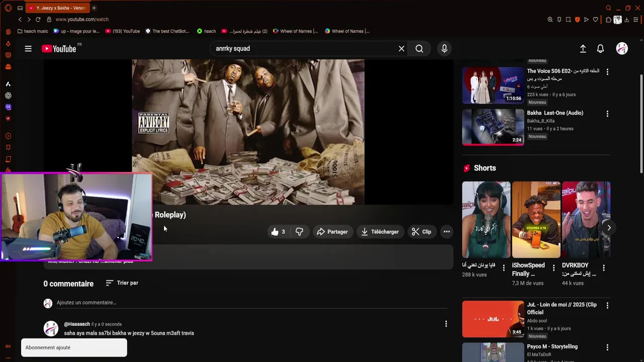The image size is (644, 362).
Task: Open options for the 288 k vues Short
Action: tap(504, 268)
